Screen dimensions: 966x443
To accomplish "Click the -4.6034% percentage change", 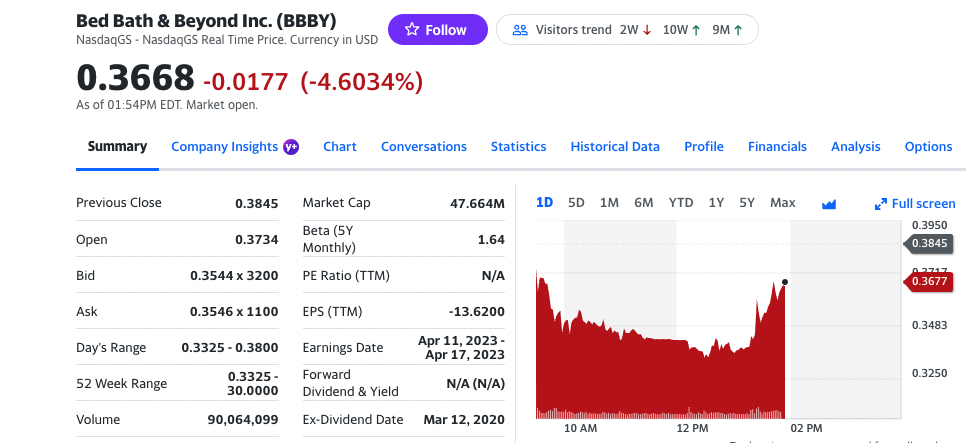I will tap(362, 81).
